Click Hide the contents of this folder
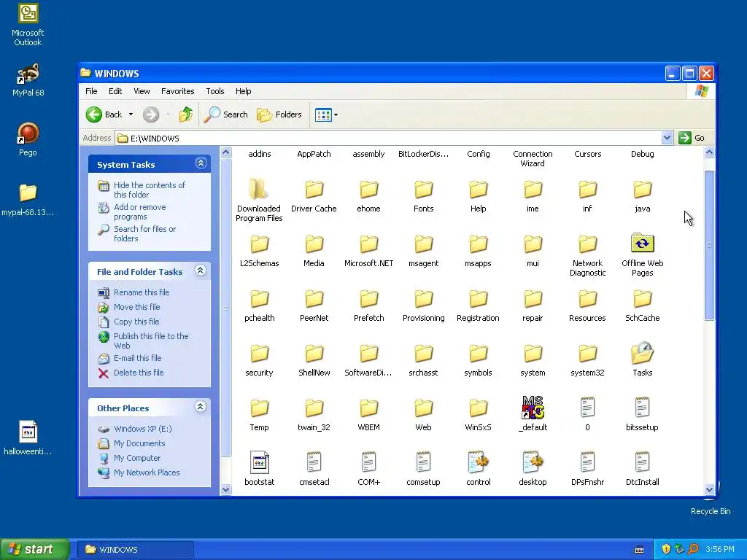This screenshot has width=747, height=560. 150,190
